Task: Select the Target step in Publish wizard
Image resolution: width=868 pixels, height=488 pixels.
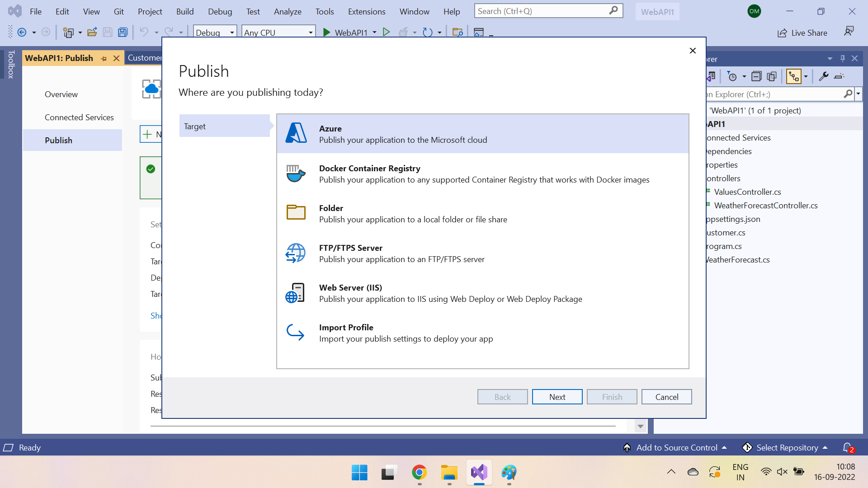Action: [x=225, y=126]
